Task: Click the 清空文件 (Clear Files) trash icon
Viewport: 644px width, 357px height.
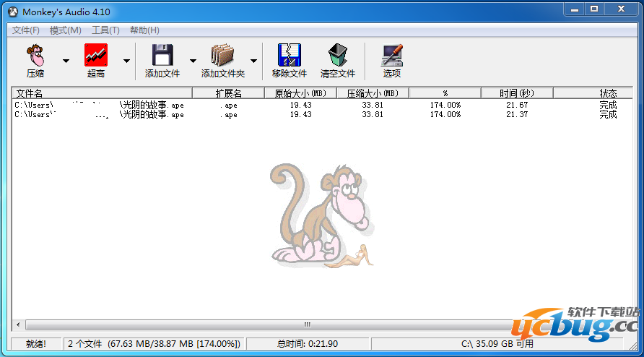Action: (x=338, y=56)
